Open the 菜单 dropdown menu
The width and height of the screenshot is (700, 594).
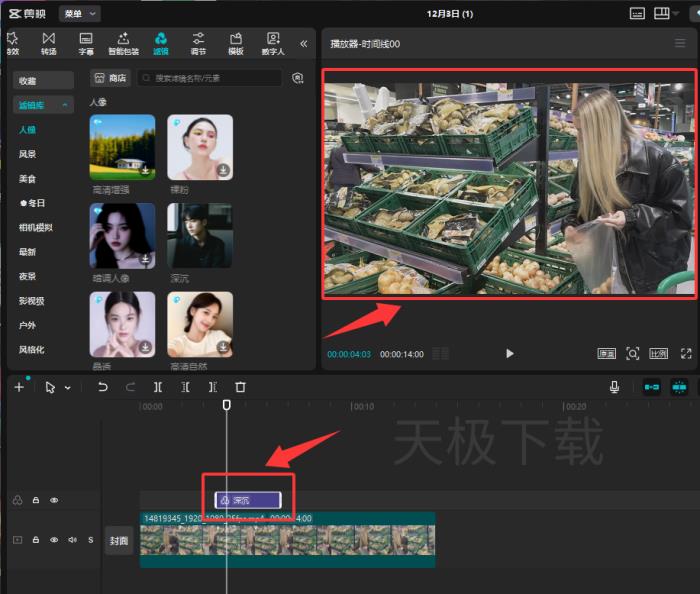pyautogui.click(x=79, y=14)
